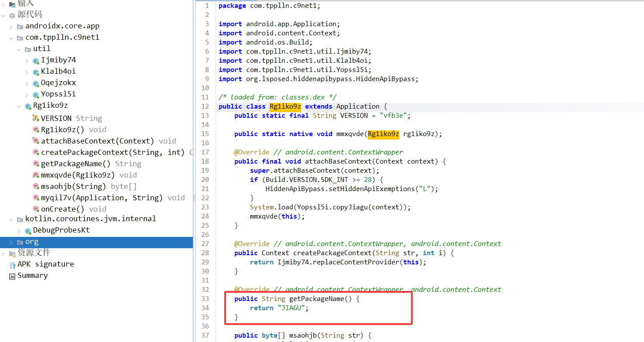Screen dimensions: 644x342
Task: Click the VERSION field icon
Action: click(x=36, y=118)
